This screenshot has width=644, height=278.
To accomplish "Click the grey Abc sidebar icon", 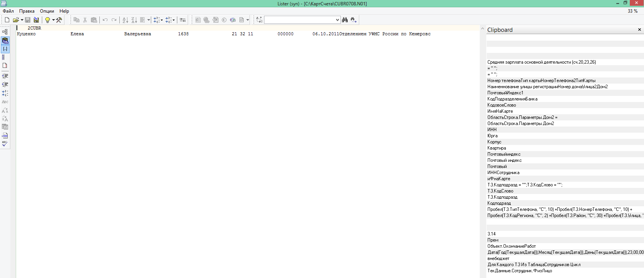I will pyautogui.click(x=5, y=102).
